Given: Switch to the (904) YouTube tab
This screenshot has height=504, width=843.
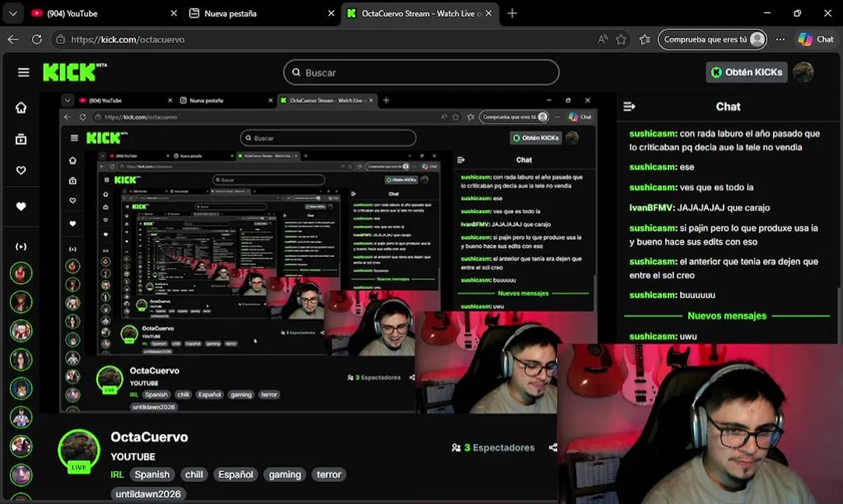Looking at the screenshot, I should click(104, 13).
